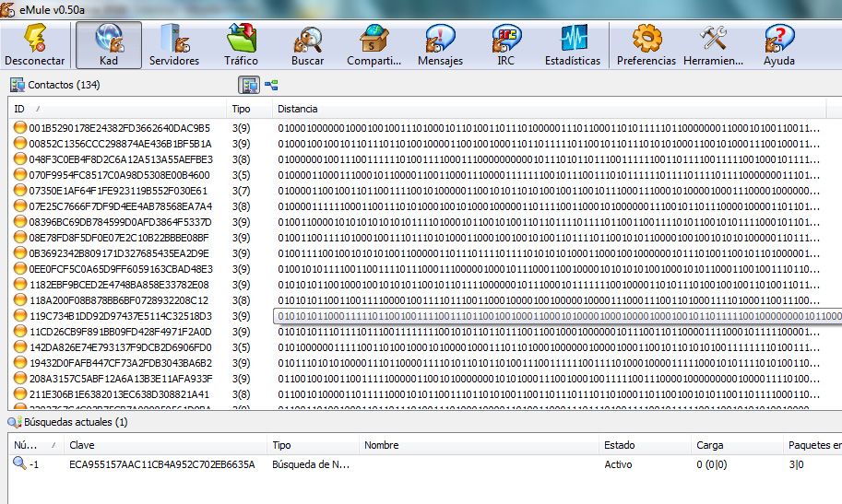Click the eMule title bar icon
The width and height of the screenshot is (842, 504).
coord(7,9)
